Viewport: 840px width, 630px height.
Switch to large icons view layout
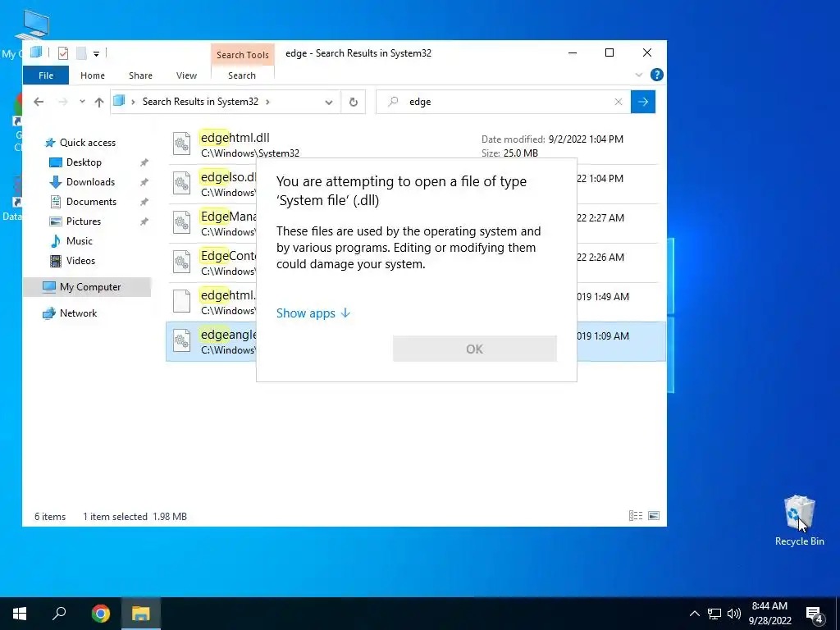click(654, 516)
